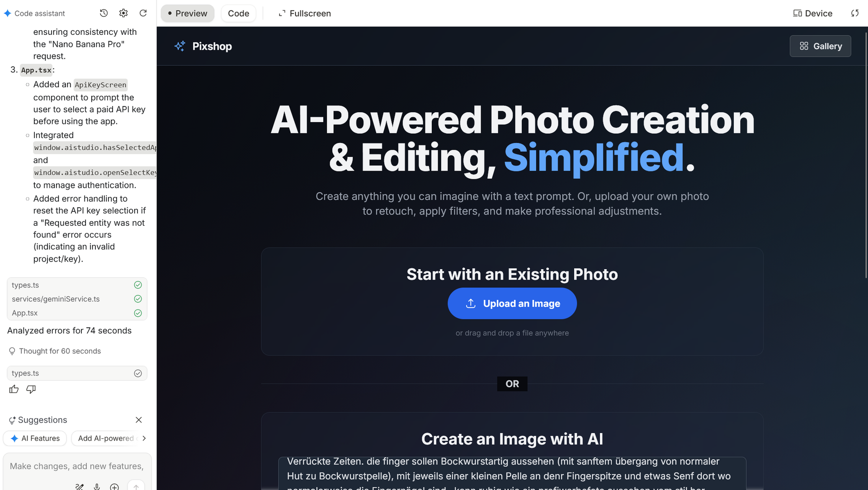Screen dimensions: 868x490
Task: Click the plus attach icon in prompt box
Action: pyautogui.click(x=115, y=486)
